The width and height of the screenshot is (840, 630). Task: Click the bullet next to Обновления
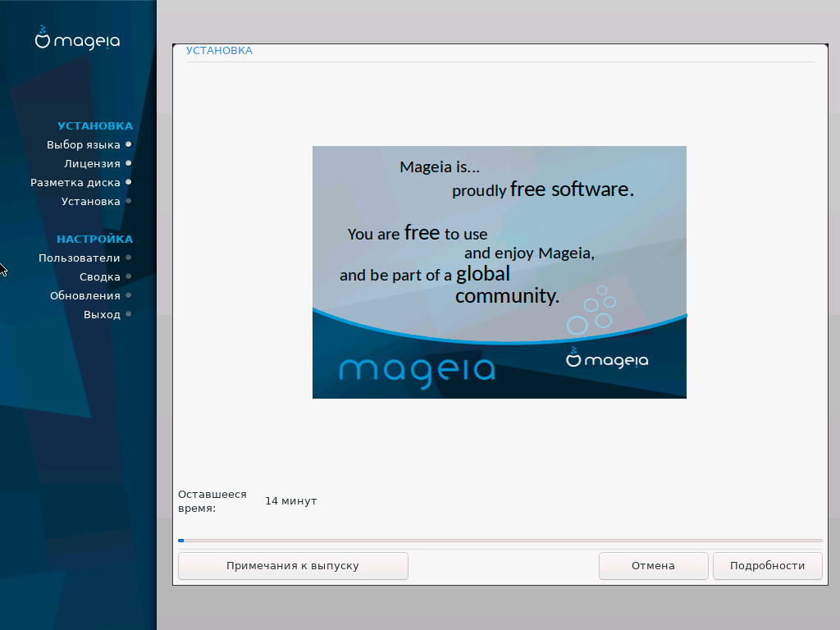[x=129, y=295]
